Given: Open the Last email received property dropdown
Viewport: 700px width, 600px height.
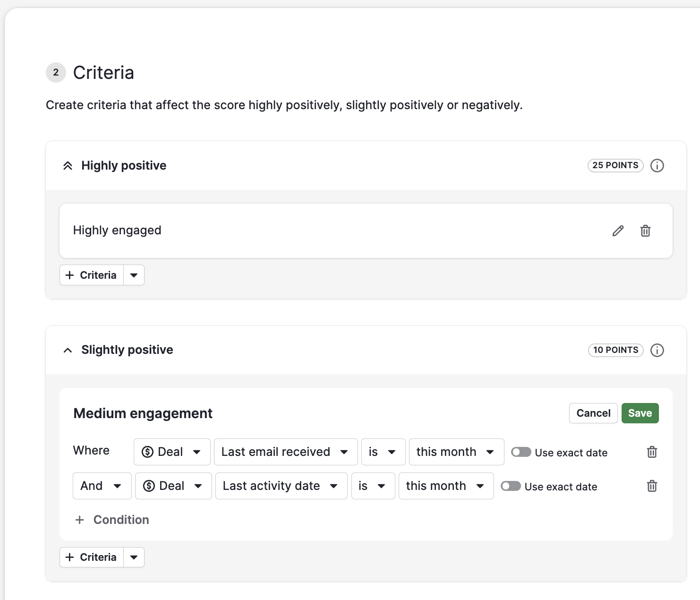Looking at the screenshot, I should 286,452.
